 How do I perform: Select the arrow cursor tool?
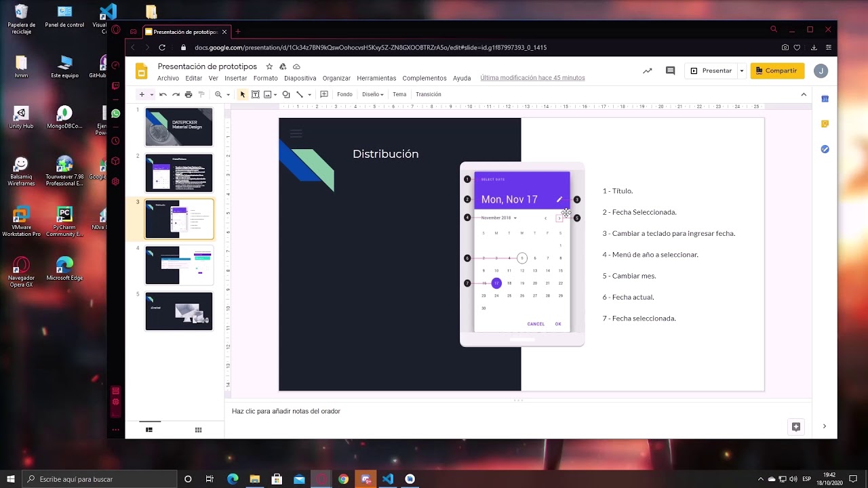[x=242, y=94]
